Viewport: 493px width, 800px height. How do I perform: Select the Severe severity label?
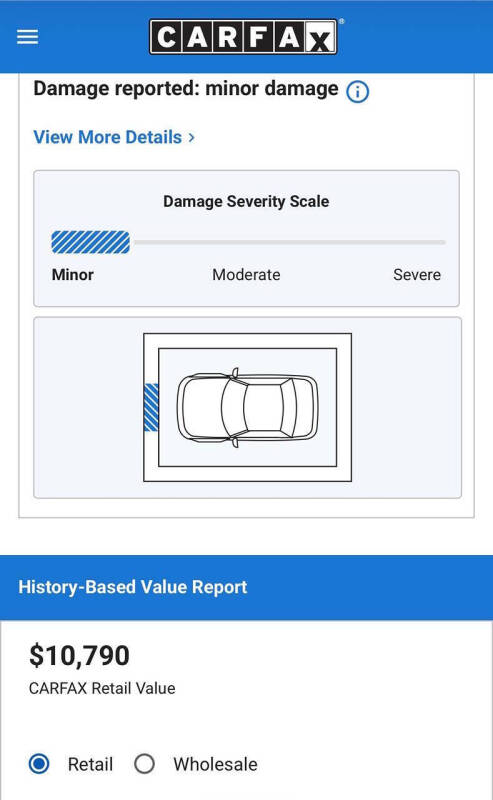[x=417, y=275]
